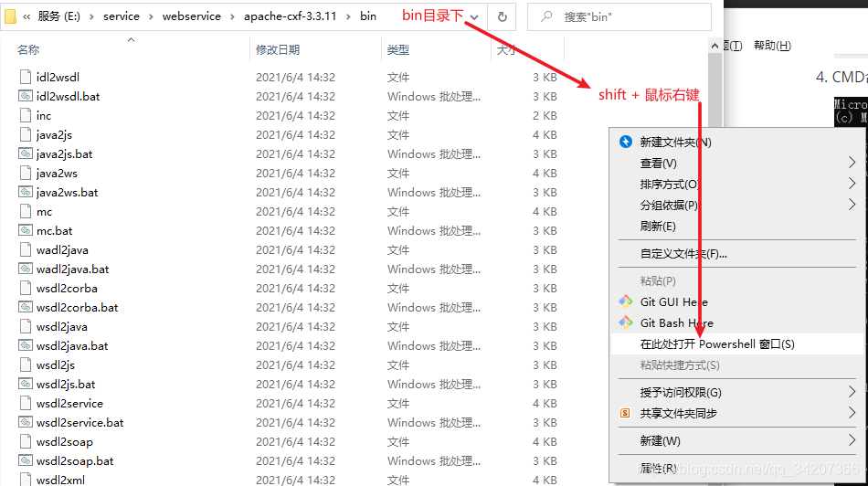Screen dimensions: 868x486
Task: Click apache-cxf-3.3.11 in breadcrumb path
Action: pos(290,16)
